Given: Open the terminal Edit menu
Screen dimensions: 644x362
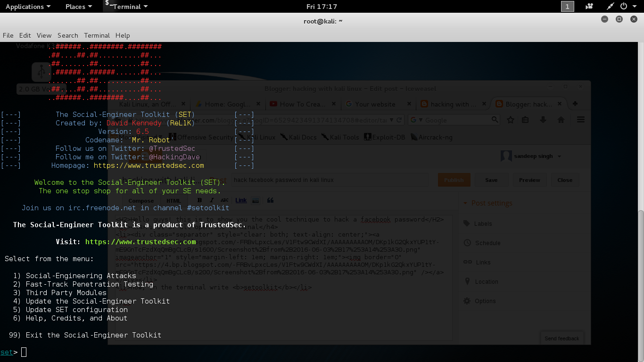Looking at the screenshot, I should point(25,35).
